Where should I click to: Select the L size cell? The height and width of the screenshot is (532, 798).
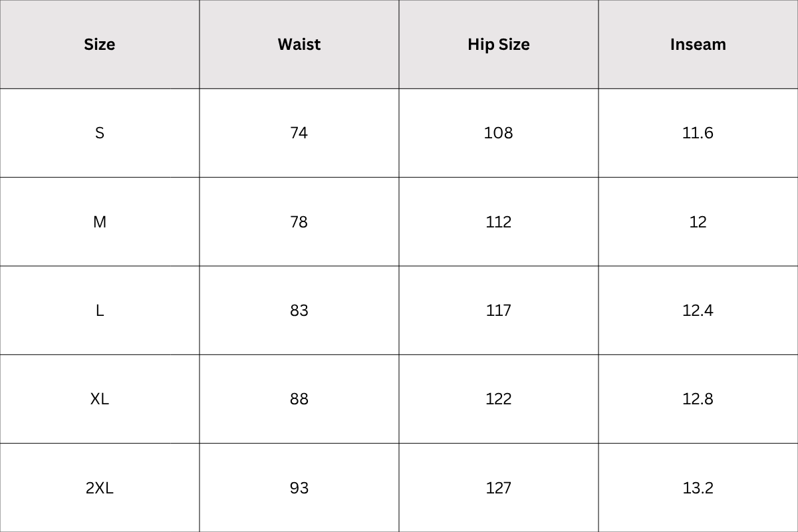click(100, 311)
